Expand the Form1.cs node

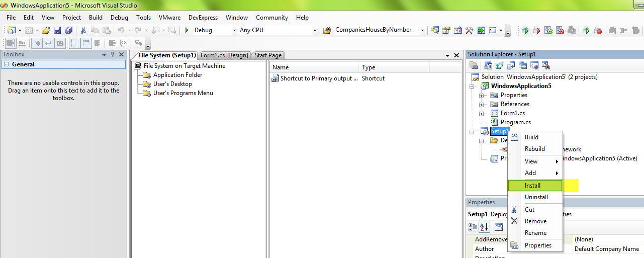(x=482, y=113)
